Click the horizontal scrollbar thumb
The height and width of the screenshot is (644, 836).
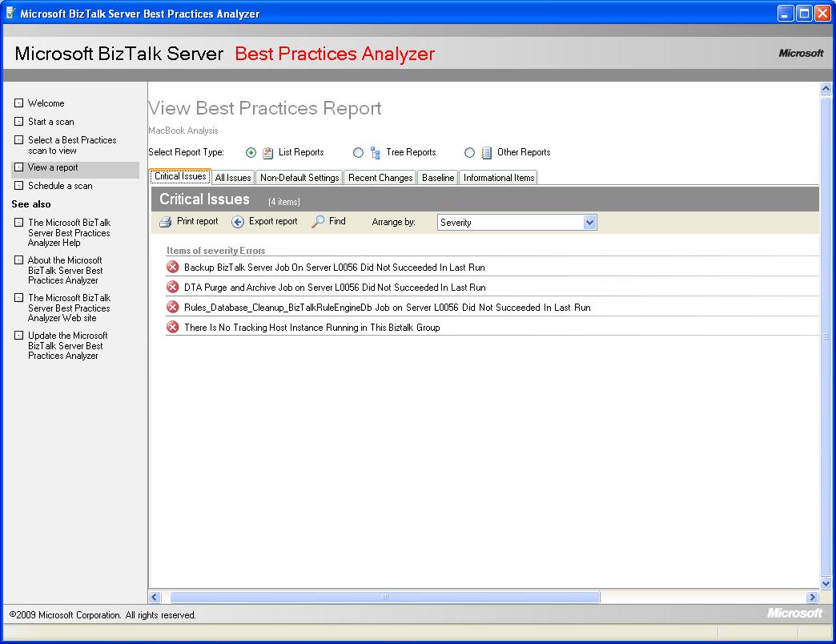pos(385,597)
